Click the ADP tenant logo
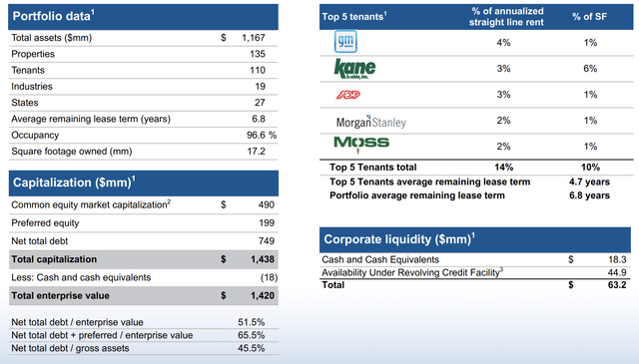The image size is (639, 364). (x=348, y=95)
